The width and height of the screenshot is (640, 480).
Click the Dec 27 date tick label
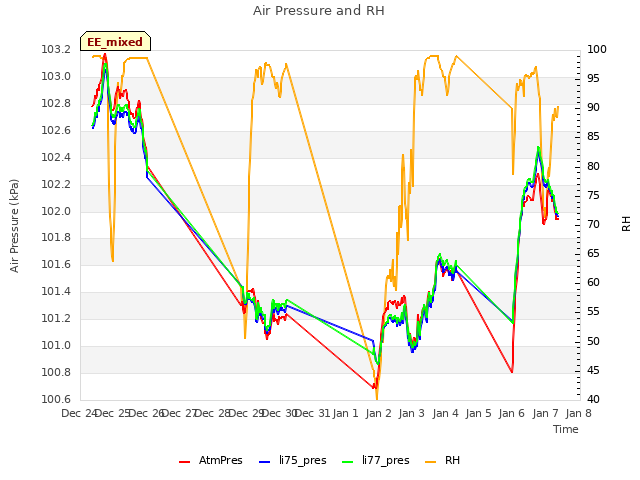(179, 414)
